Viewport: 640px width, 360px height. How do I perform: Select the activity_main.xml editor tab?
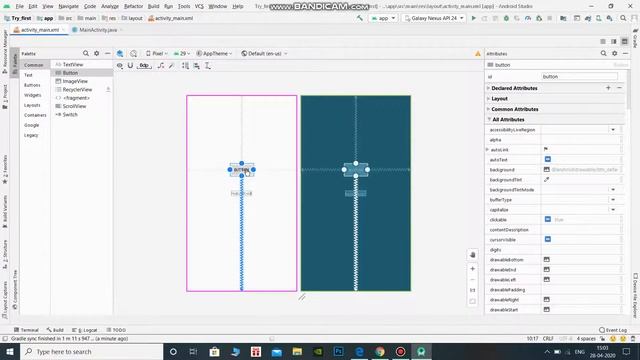coord(40,30)
